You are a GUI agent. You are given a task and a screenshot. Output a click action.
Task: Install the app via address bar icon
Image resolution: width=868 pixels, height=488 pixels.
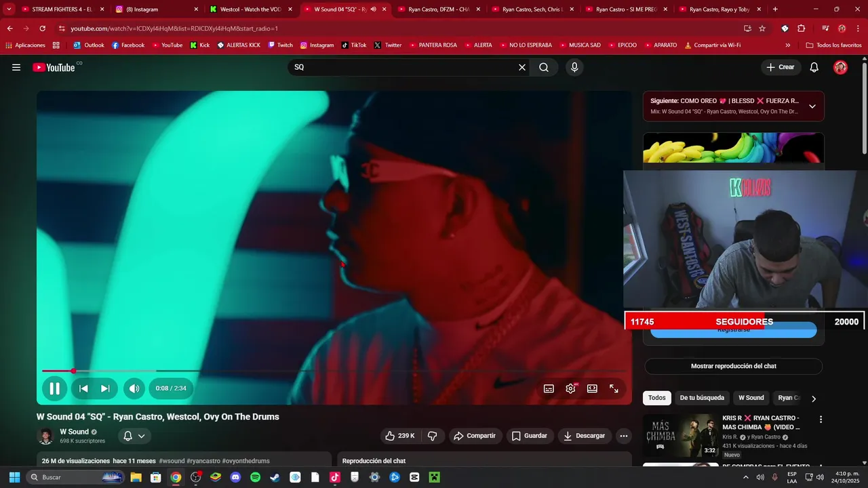tap(747, 28)
